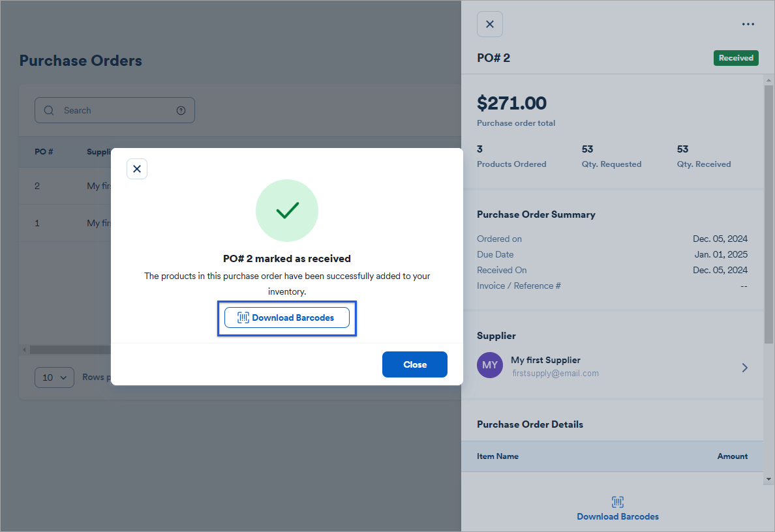This screenshot has width=775, height=532.
Task: Expand My first Supplier details chevron
Action: pos(745,368)
